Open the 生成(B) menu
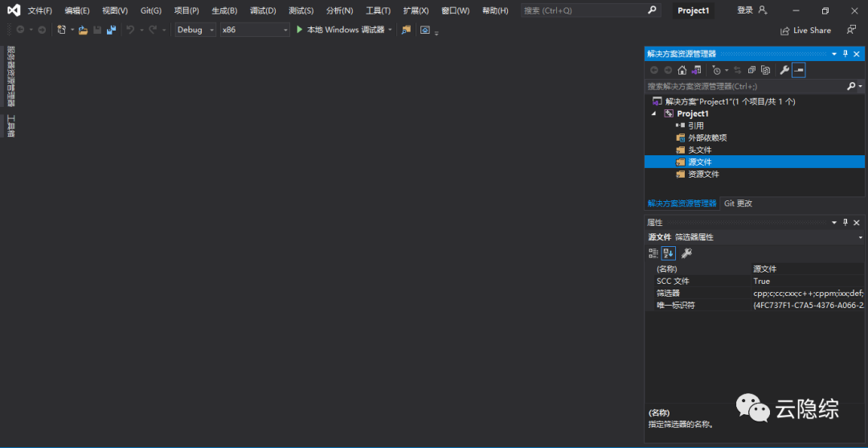The image size is (868, 448). [224, 10]
